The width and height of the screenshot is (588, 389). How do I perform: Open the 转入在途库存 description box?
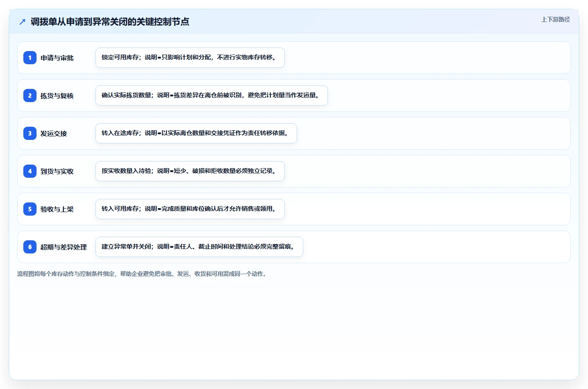click(196, 133)
